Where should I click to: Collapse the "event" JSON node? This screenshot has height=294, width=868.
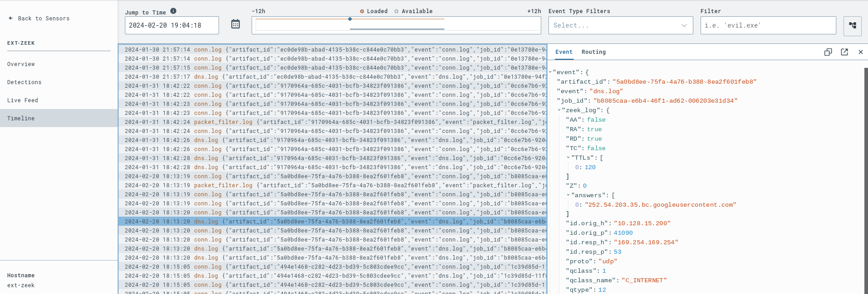(550, 72)
